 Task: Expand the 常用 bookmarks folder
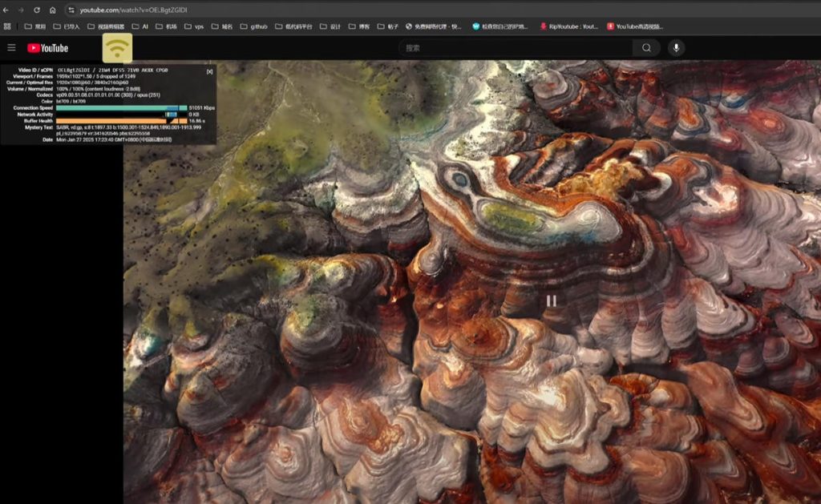click(x=35, y=26)
